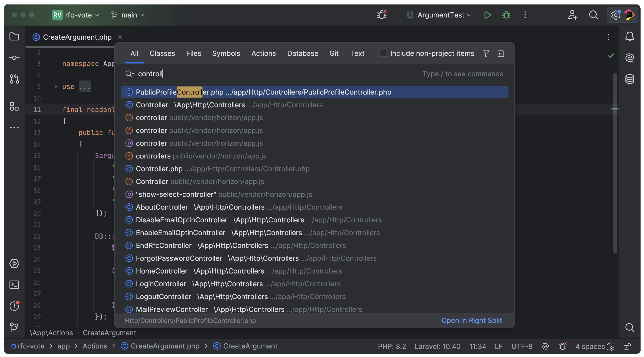644x357 pixels.
Task: Switch to the Symbols search tab
Action: [226, 53]
